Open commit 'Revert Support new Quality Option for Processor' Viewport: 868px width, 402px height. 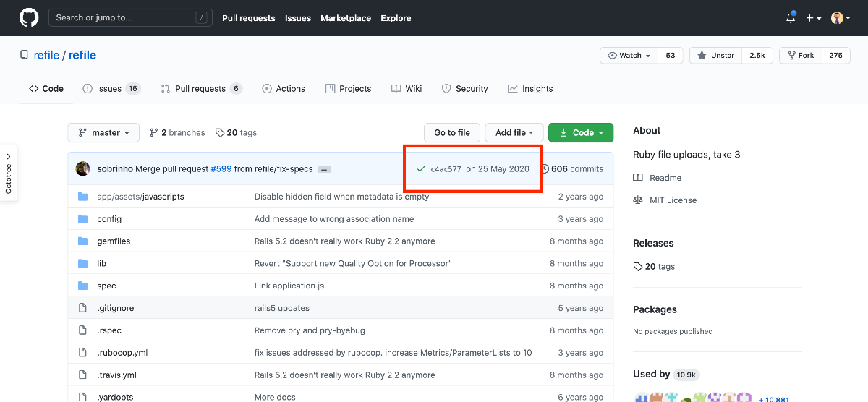point(353,263)
